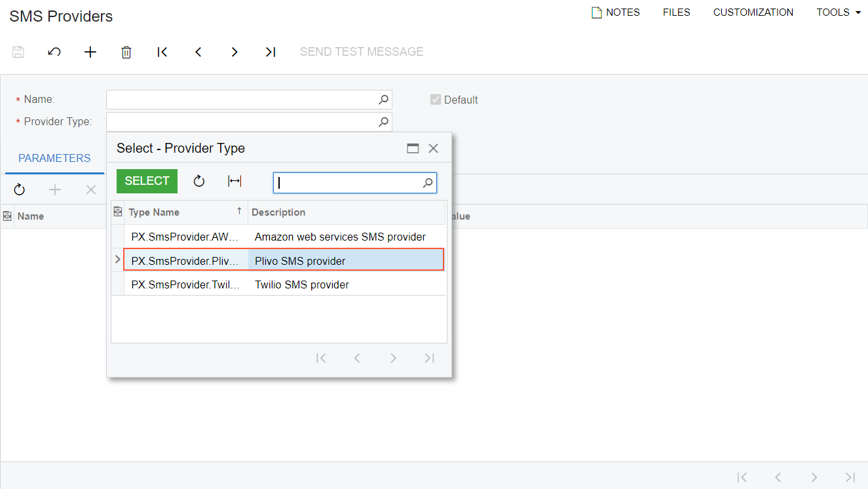Select the Twilio SMS provider row
The height and width of the screenshot is (489, 868).
coord(301,284)
